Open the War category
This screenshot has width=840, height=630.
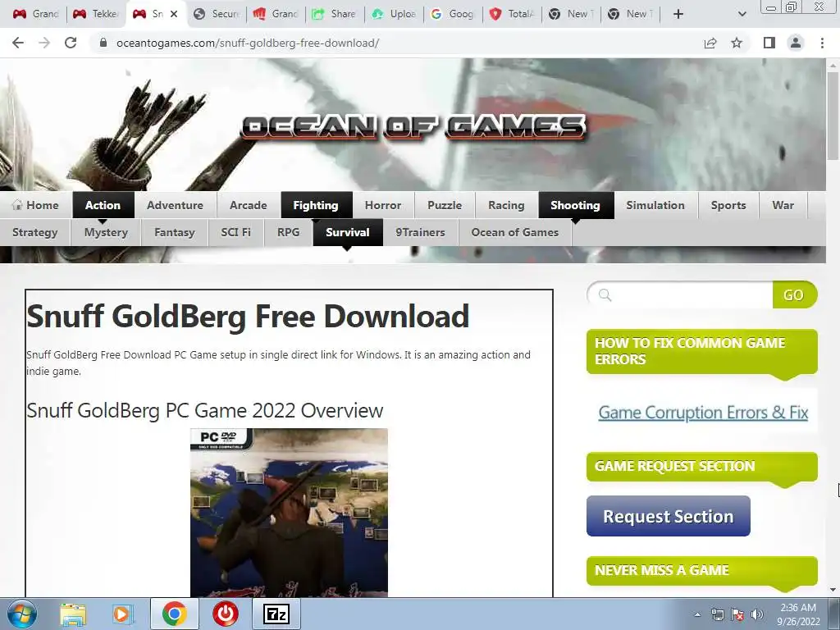click(783, 205)
